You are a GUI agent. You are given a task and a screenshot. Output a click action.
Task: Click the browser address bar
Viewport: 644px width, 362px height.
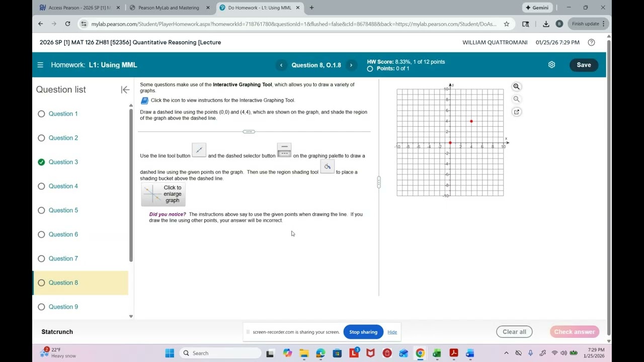[294, 24]
